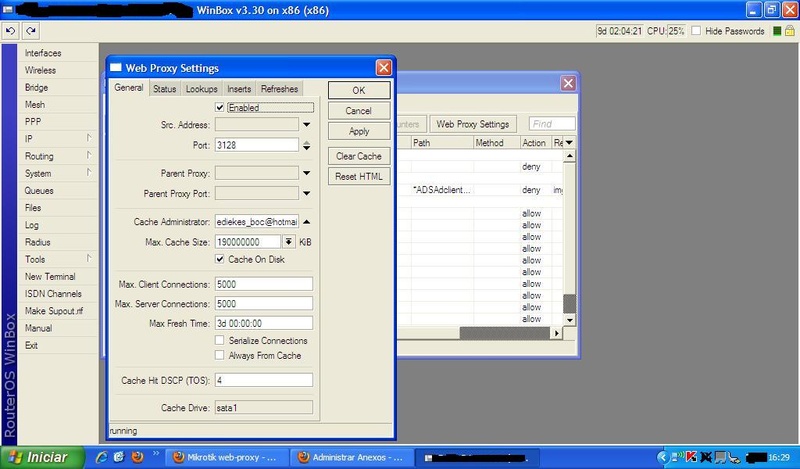Screen dimensions: 800x469
Task: Click the undo arrow in WinBox toolbar
Action: coord(9,32)
